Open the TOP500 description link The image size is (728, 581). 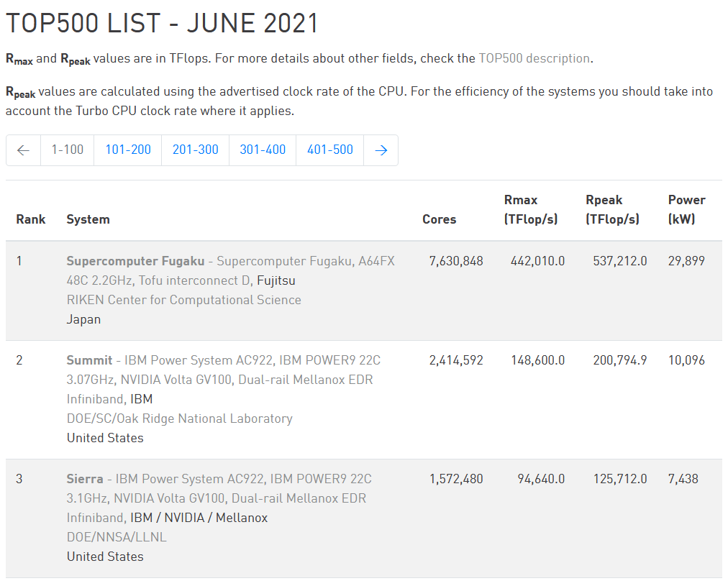point(534,58)
